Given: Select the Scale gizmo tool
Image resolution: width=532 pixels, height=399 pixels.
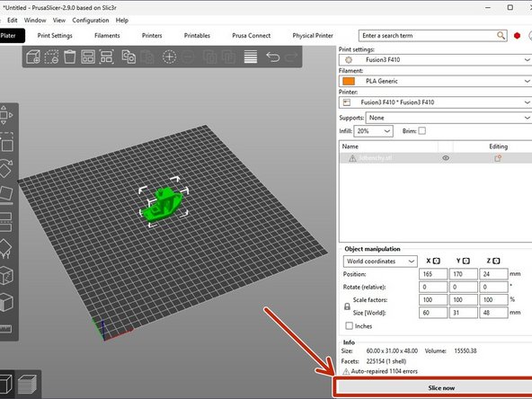Looking at the screenshot, I should click(6, 142).
